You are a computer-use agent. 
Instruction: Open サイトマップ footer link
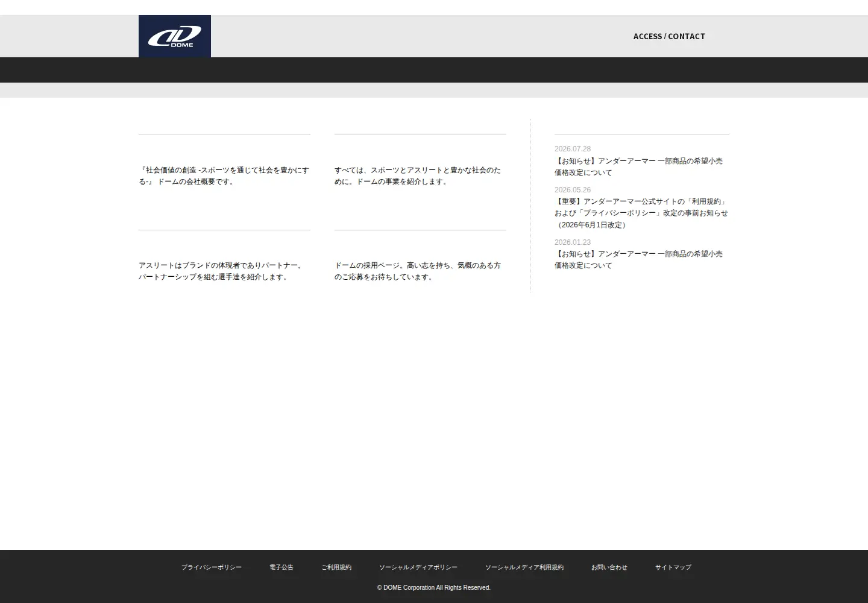click(673, 567)
